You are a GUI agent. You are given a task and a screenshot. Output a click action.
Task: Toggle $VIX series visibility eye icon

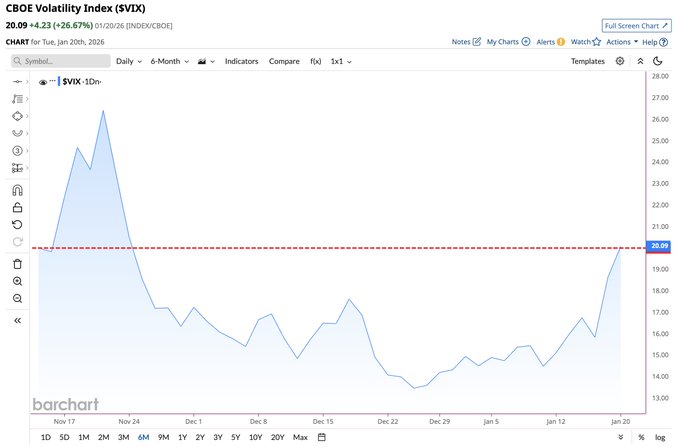(x=43, y=82)
